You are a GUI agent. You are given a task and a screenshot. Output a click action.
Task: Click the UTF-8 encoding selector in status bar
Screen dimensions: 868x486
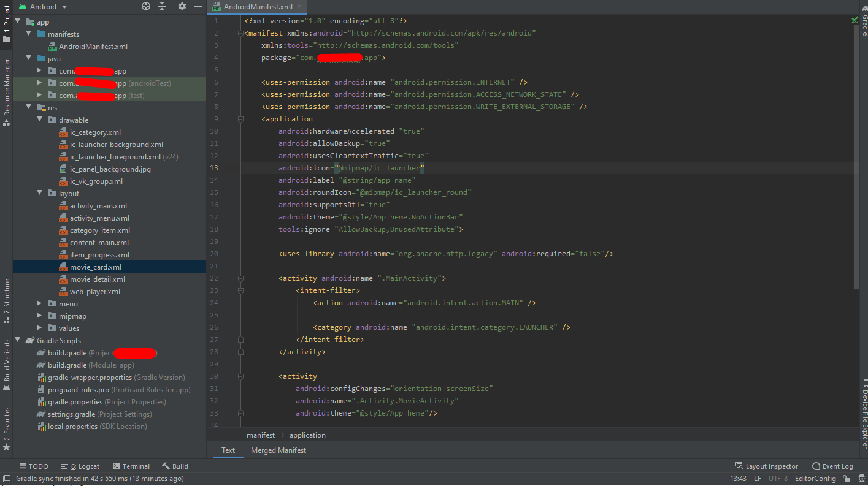click(x=778, y=479)
